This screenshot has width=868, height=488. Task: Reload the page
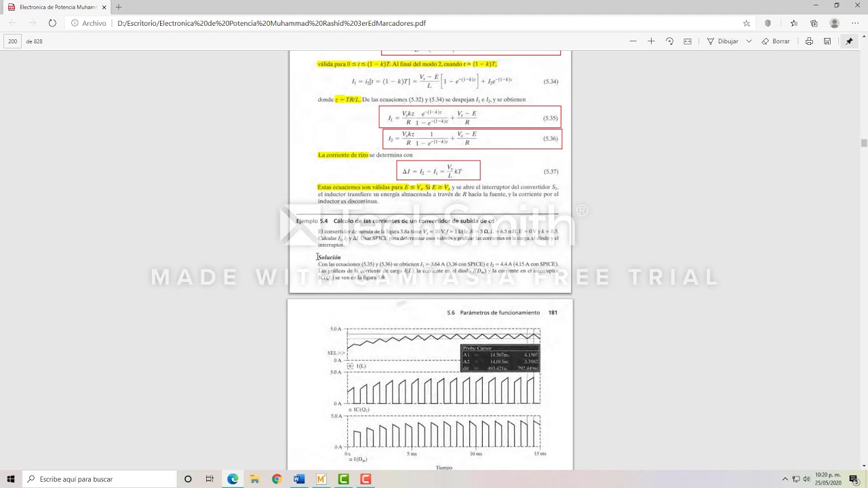click(52, 23)
